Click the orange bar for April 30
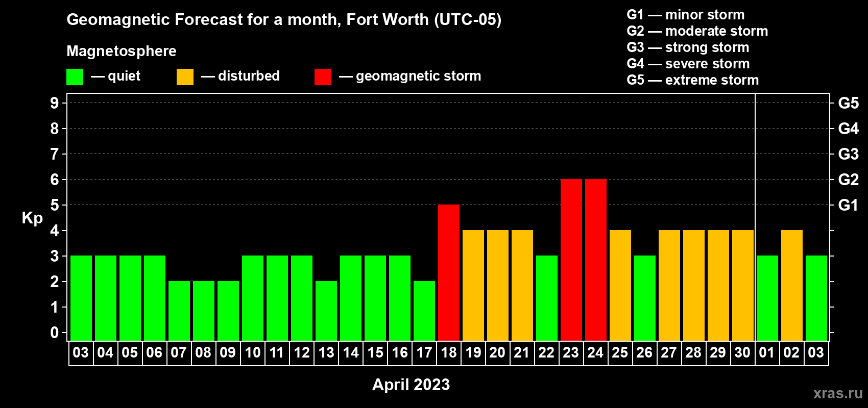 743,286
